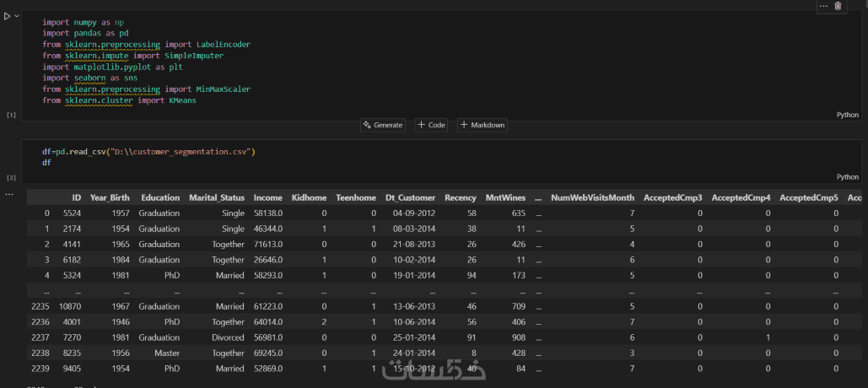The image size is (868, 388).
Task: Open the cell's more actions ellipsis
Action: click(x=823, y=6)
